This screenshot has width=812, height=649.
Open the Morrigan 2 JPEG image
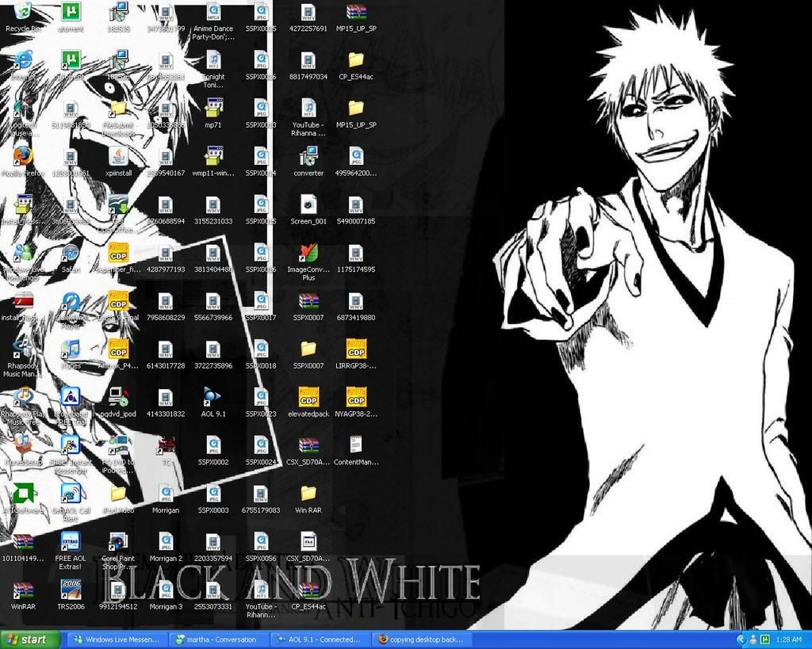(x=166, y=546)
